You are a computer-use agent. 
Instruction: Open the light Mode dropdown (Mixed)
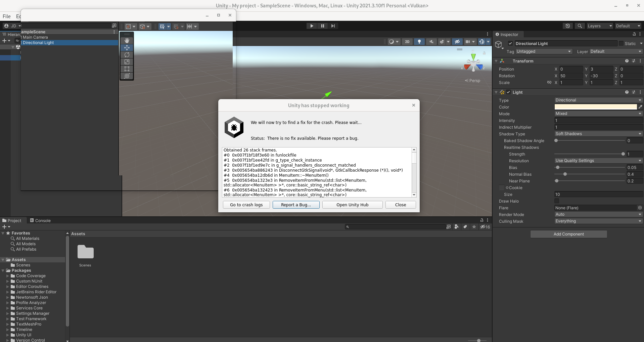[598, 114]
